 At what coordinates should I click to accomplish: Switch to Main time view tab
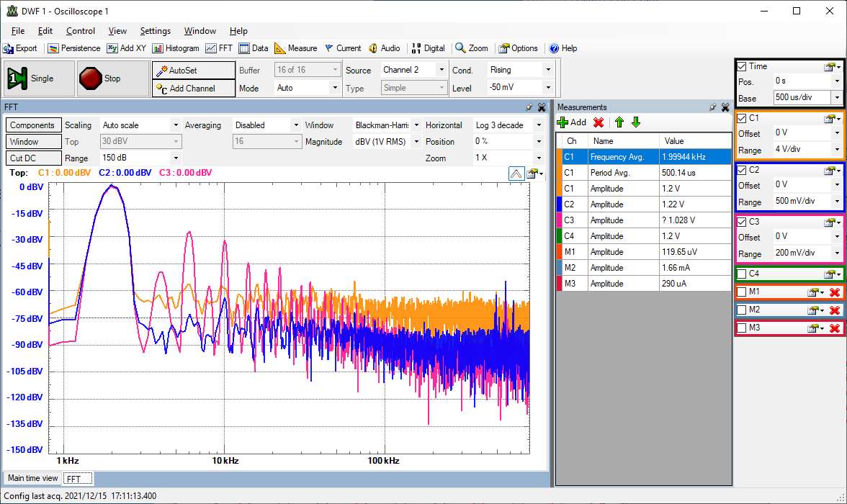(x=32, y=478)
